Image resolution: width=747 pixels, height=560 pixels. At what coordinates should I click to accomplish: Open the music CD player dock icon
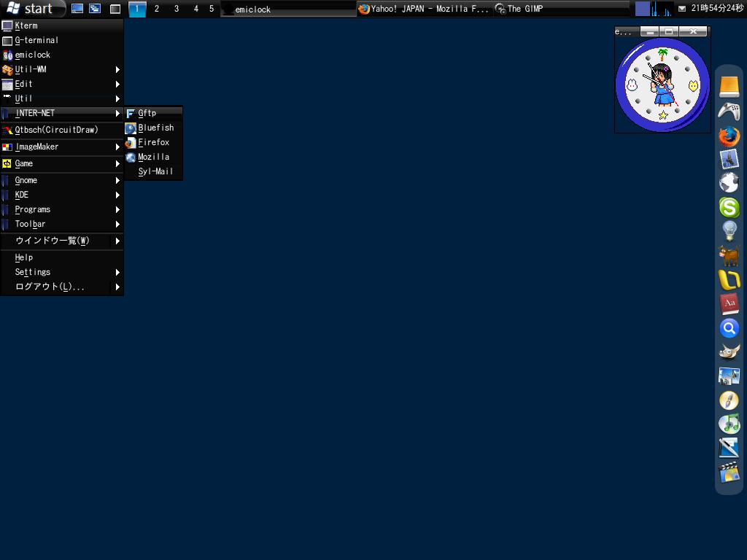(729, 424)
